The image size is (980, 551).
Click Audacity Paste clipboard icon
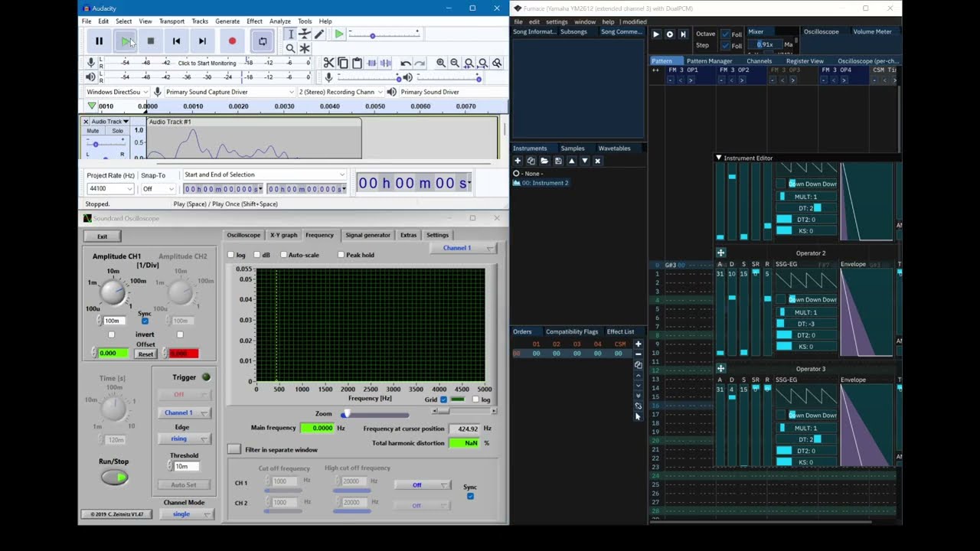(x=357, y=63)
